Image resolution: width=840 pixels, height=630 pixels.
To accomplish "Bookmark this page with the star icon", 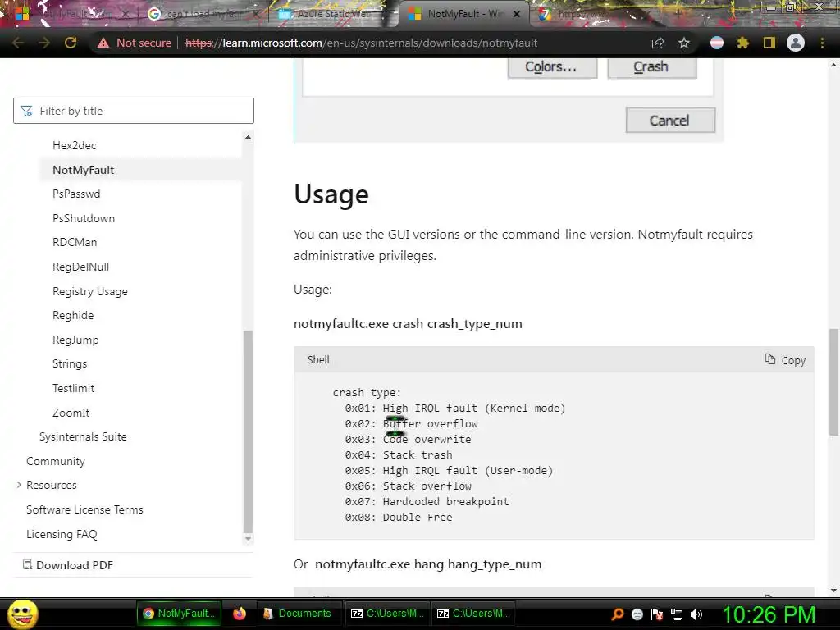I will [684, 43].
